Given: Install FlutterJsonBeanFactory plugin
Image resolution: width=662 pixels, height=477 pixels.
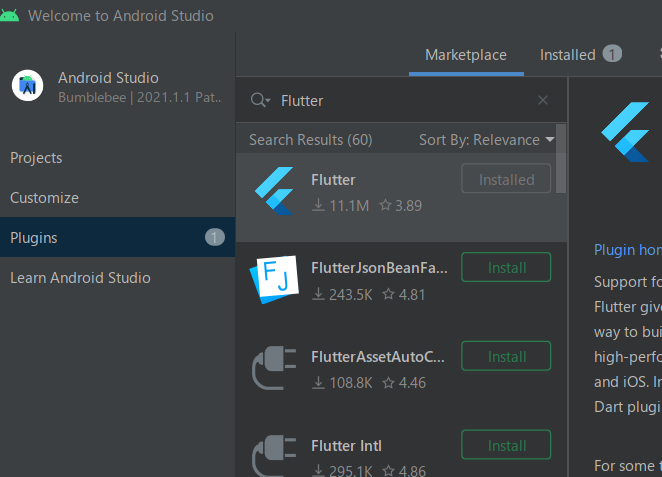Looking at the screenshot, I should click(x=506, y=267).
